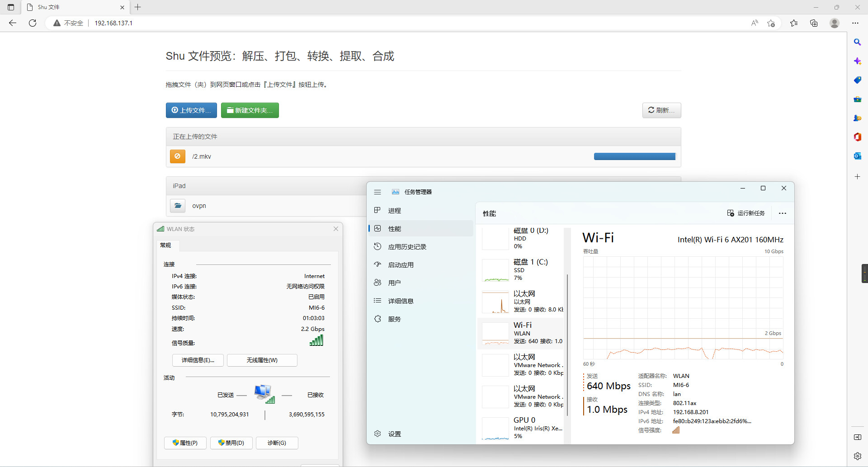Click the 新建文件夹 green button
The height and width of the screenshot is (467, 868).
[x=250, y=110]
